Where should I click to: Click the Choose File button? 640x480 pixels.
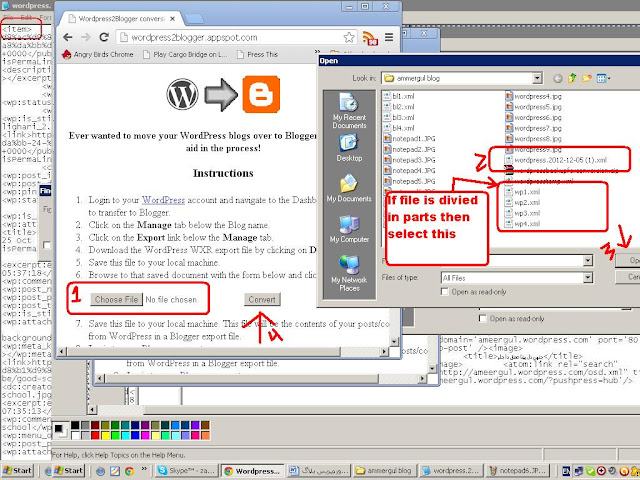pos(116,299)
